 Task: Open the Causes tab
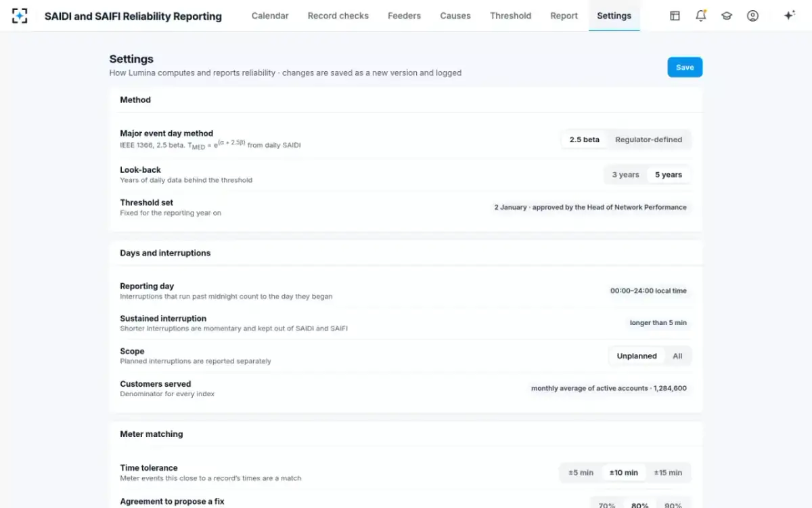455,16
